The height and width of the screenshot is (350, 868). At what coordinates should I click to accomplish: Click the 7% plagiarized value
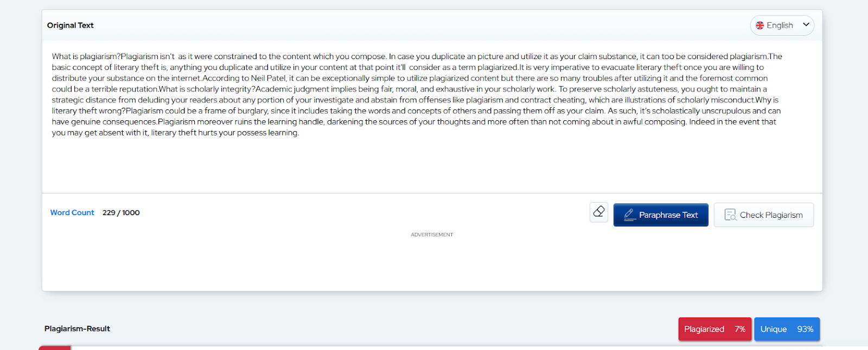740,329
